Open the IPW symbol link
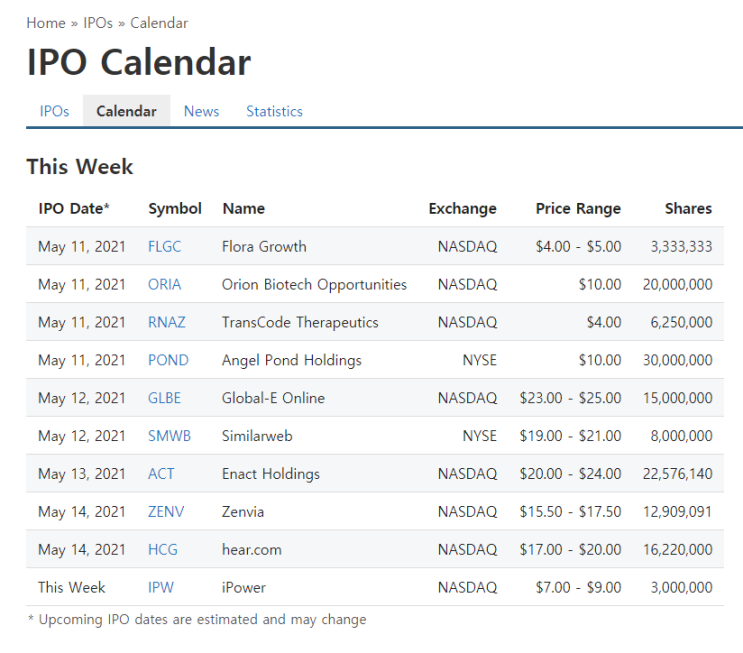Image resolution: width=743 pixels, height=653 pixels. point(161,588)
